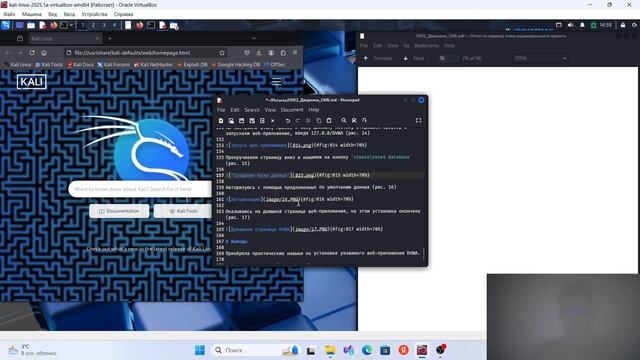Image resolution: width=640 pixels, height=360 pixels.
Task: Select the Kali Linux browser tab
Action: pyautogui.click(x=65, y=38)
